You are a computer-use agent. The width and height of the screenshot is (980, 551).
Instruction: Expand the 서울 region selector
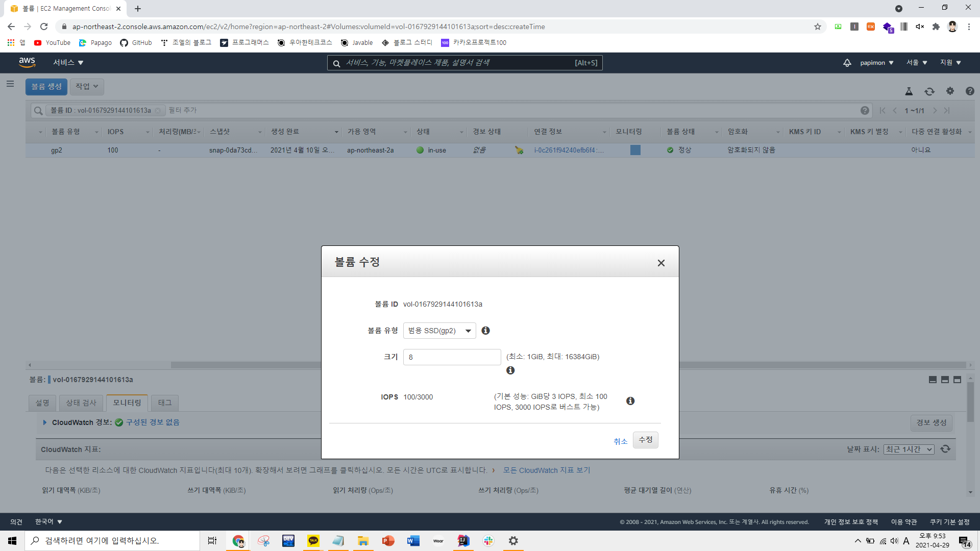tap(917, 63)
